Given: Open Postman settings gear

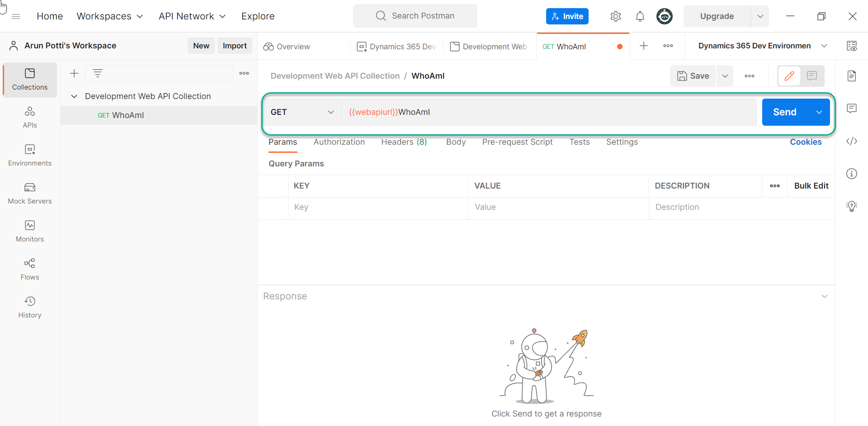Looking at the screenshot, I should 615,16.
